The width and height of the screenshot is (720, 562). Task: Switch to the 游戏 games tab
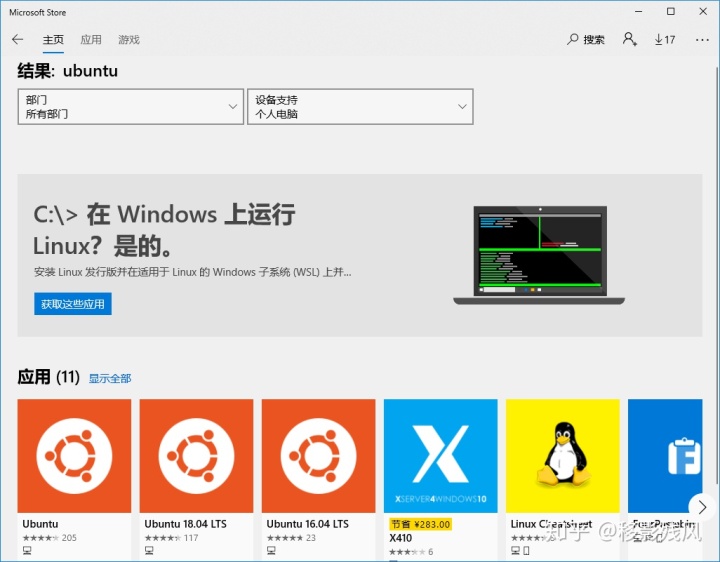pyautogui.click(x=129, y=40)
